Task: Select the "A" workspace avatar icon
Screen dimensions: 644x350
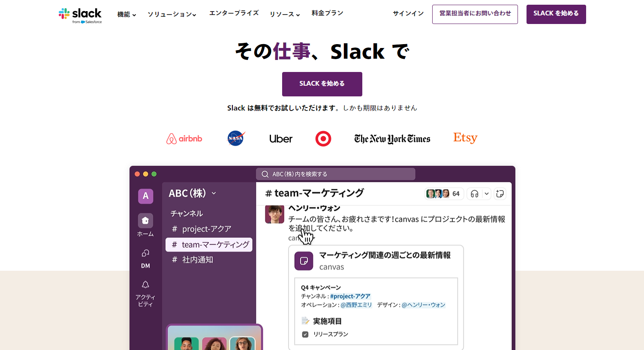Action: click(145, 196)
